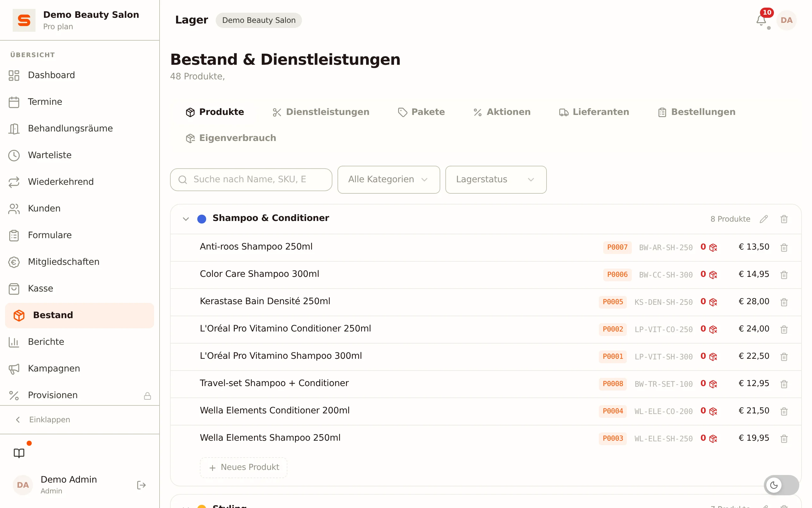Click out-of-stock icon for Travel-set Shampoo

[x=713, y=384]
